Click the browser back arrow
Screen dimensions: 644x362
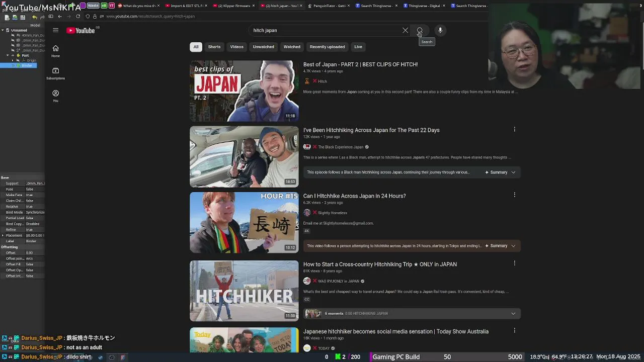pyautogui.click(x=60, y=16)
